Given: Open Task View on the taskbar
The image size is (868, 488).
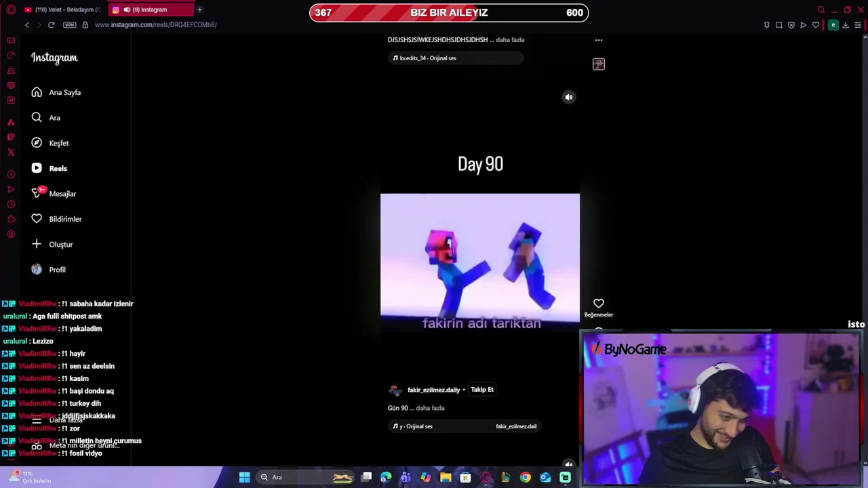Looking at the screenshot, I should [366, 477].
